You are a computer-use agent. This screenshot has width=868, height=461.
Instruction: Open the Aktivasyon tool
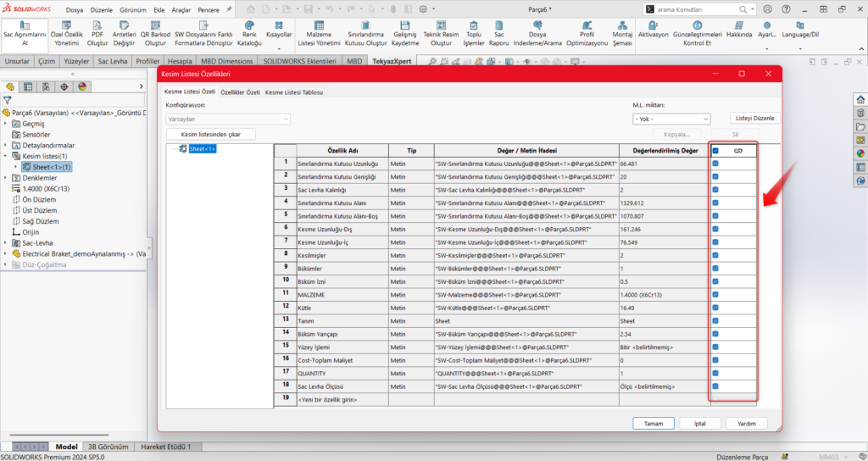pos(654,30)
